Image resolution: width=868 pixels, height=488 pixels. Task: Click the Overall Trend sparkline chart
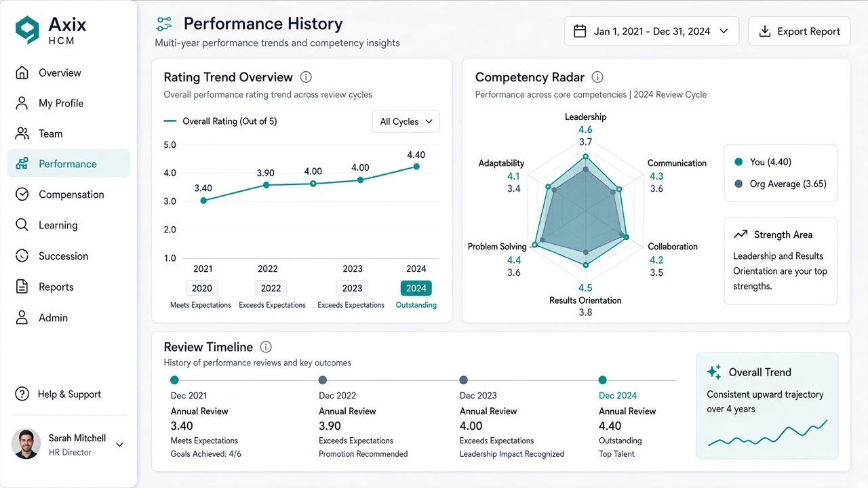768,434
